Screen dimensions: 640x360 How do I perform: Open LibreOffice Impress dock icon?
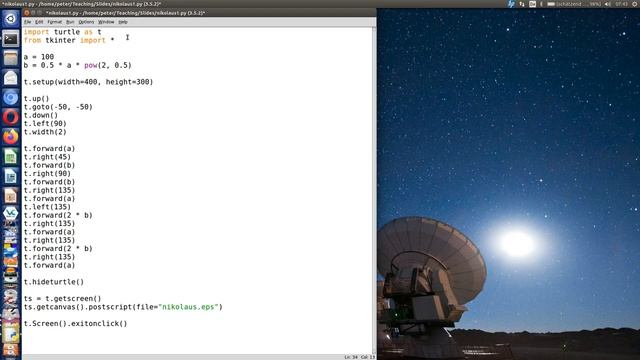click(x=11, y=196)
